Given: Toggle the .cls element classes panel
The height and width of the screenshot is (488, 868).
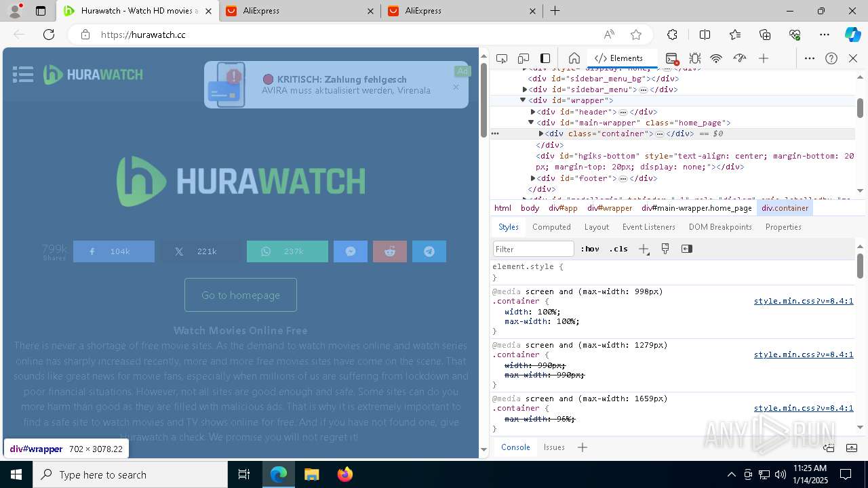Looking at the screenshot, I should 618,249.
